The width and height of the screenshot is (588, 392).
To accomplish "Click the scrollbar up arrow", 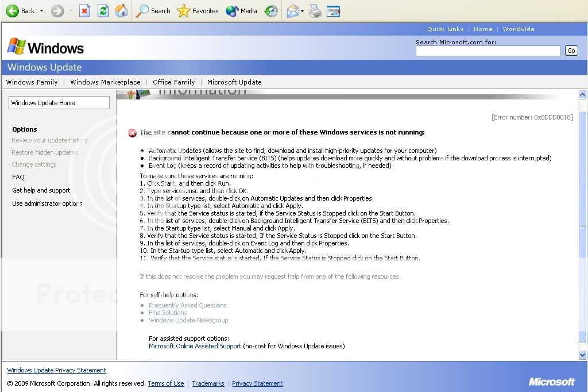I will (582, 95).
